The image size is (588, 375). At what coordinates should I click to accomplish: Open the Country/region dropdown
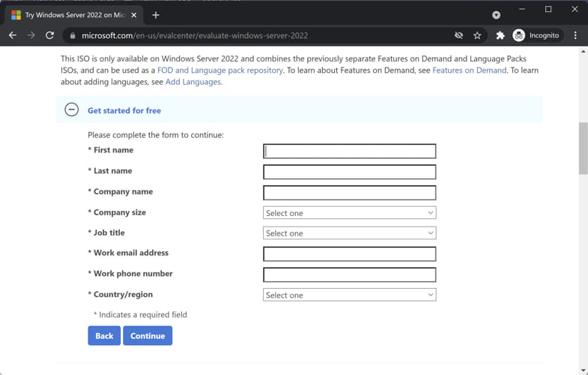tap(350, 295)
